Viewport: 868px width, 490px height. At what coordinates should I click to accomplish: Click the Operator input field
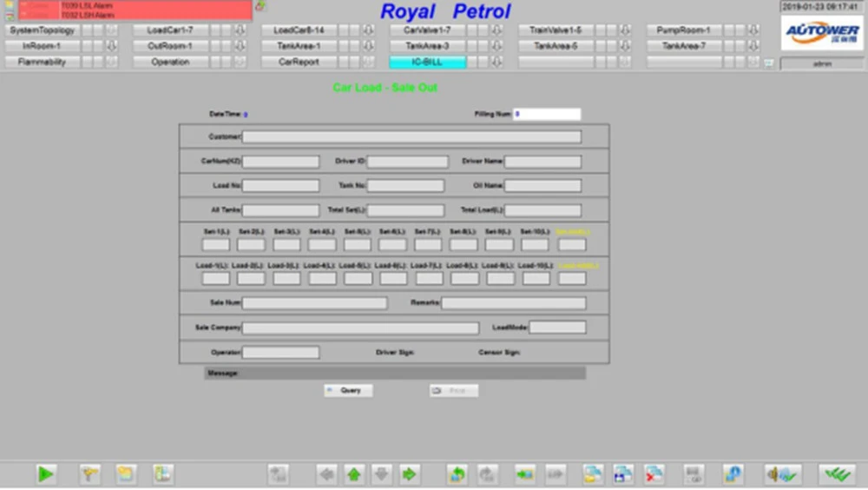(280, 352)
